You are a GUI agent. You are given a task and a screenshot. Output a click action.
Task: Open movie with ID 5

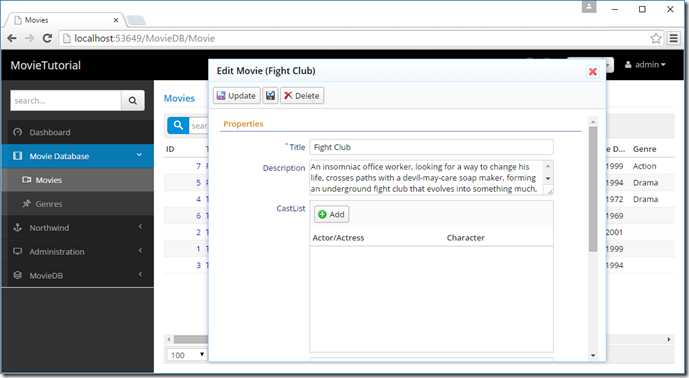pos(198,182)
